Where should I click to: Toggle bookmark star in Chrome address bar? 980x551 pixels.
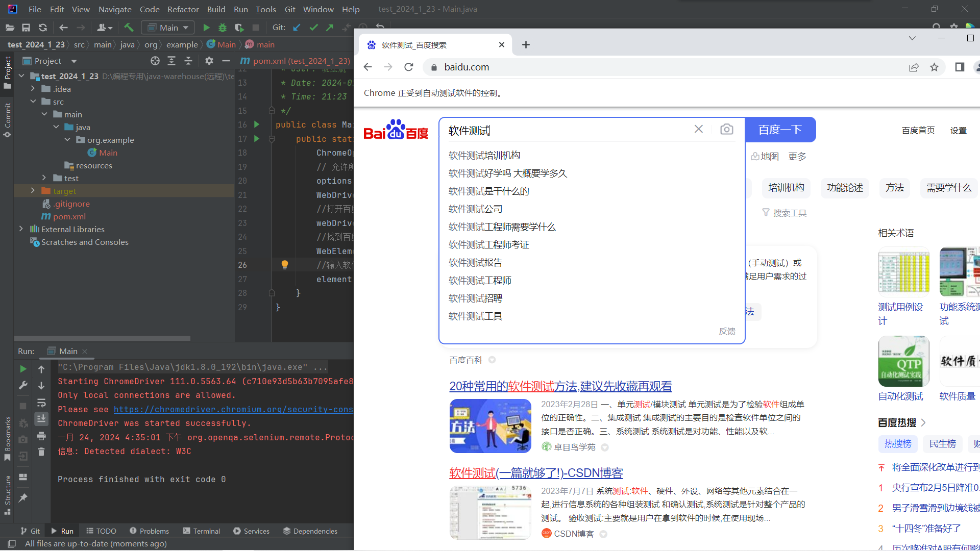coord(934,67)
